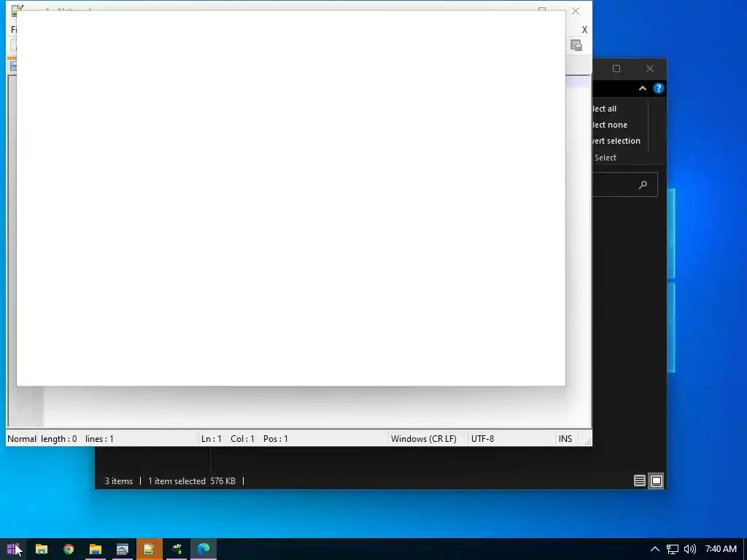Viewport: 747px width, 560px height.
Task: Choose Invert selection in File Explorer ribbon
Action: point(616,141)
